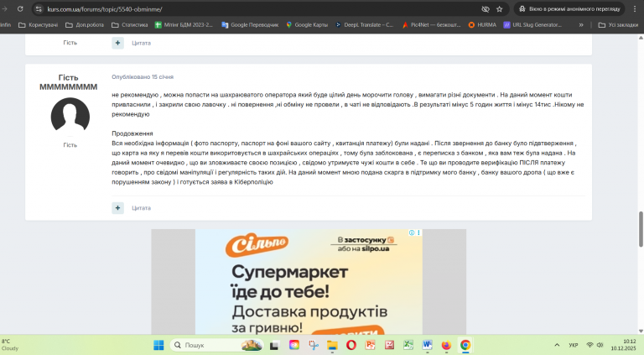Open Word on taskbar
Viewport: 644px width, 355px height.
(427, 345)
